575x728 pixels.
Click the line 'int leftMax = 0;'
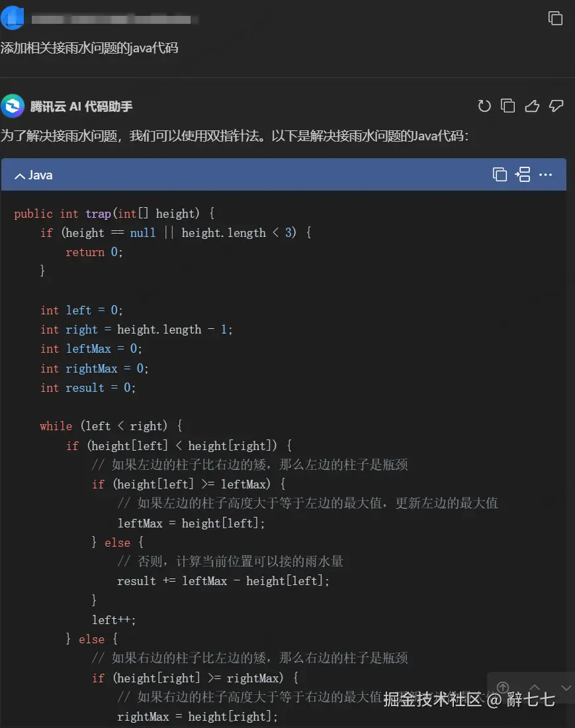pos(91,349)
